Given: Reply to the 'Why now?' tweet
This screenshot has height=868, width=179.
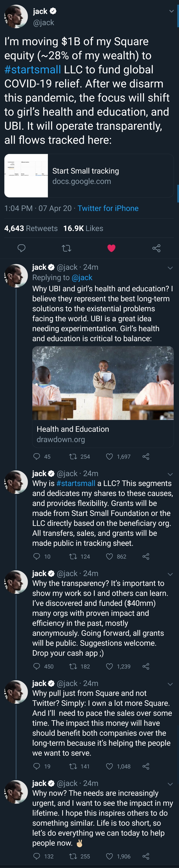Looking at the screenshot, I should (36, 856).
